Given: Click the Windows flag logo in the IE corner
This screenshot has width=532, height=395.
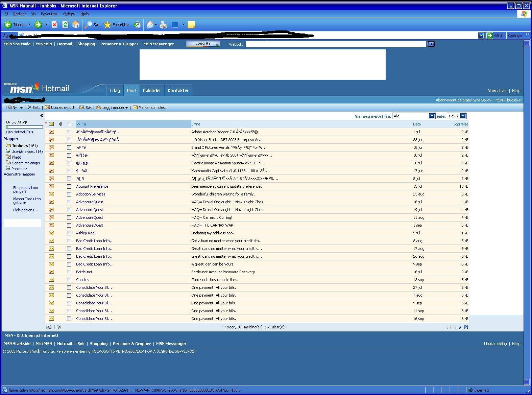Looking at the screenshot, I should [524, 14].
